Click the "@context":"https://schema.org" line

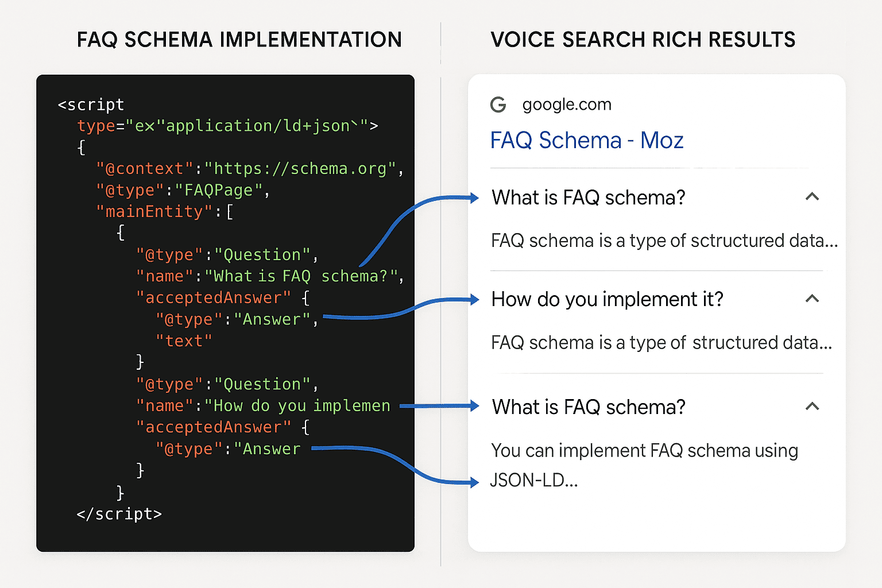point(250,169)
